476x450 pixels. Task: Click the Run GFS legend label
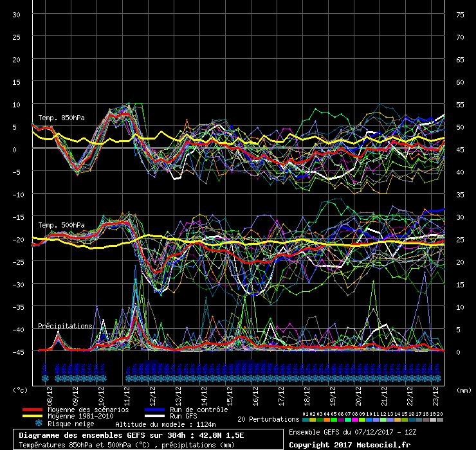tap(183, 416)
